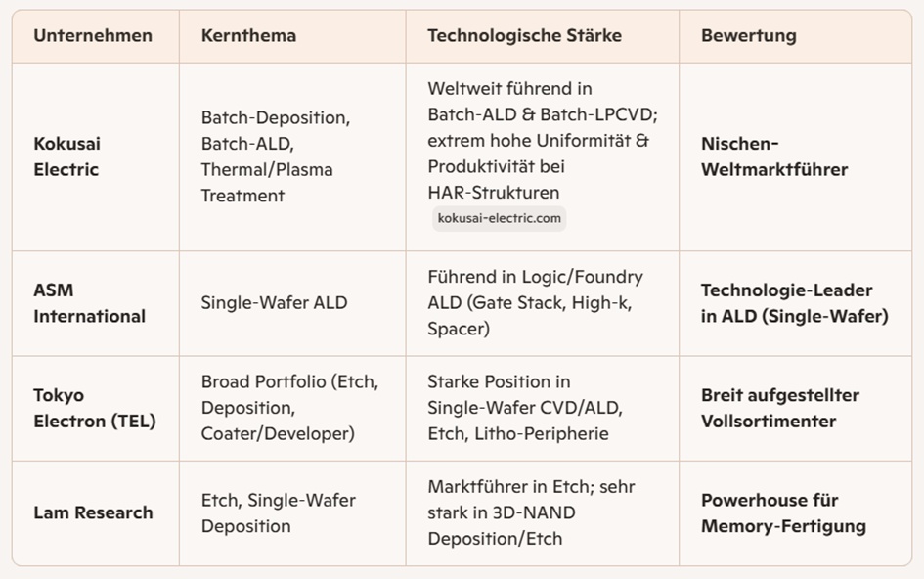Click the Single-Wafer ALD core topic cell
The height and width of the screenshot is (579, 924).
coord(274,303)
